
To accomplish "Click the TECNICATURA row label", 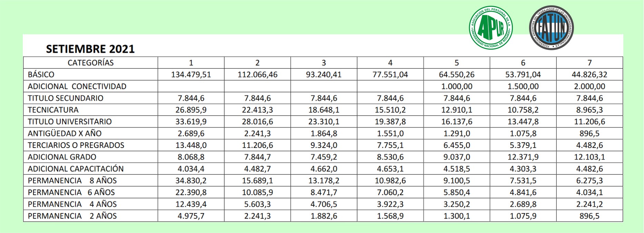I will (53, 110).
